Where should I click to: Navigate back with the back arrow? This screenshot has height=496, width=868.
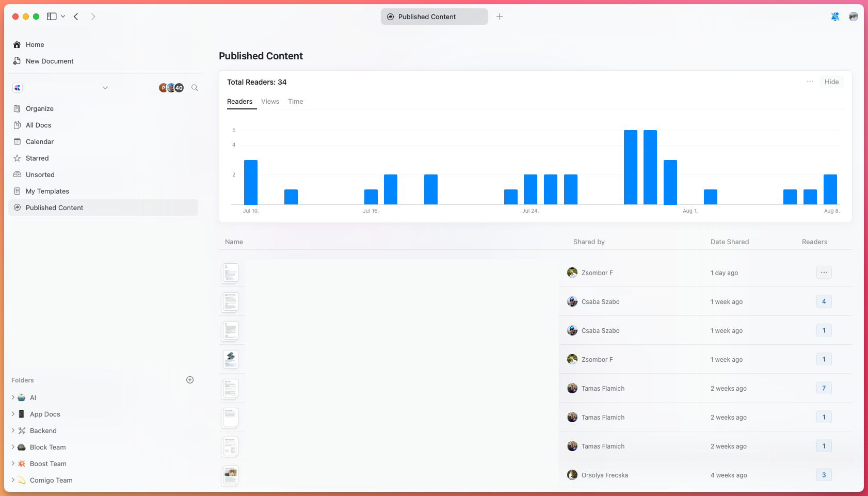tap(76, 16)
